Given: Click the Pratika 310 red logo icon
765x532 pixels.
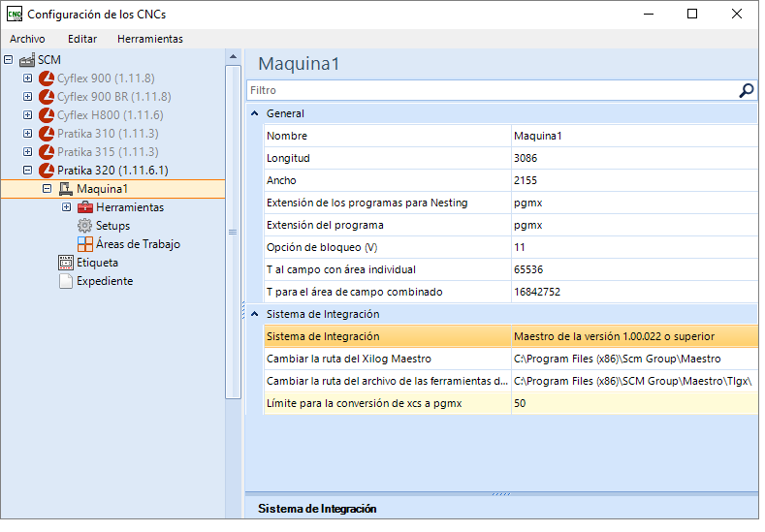Looking at the screenshot, I should click(x=47, y=134).
